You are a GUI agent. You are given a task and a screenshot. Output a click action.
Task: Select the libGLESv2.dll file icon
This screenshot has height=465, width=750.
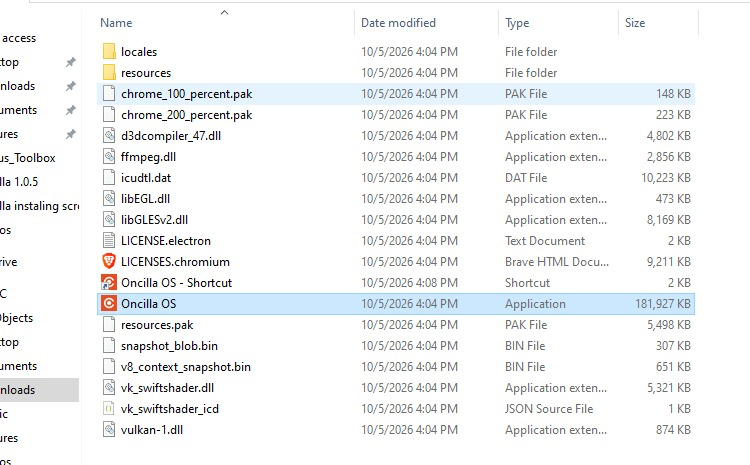[x=109, y=220]
